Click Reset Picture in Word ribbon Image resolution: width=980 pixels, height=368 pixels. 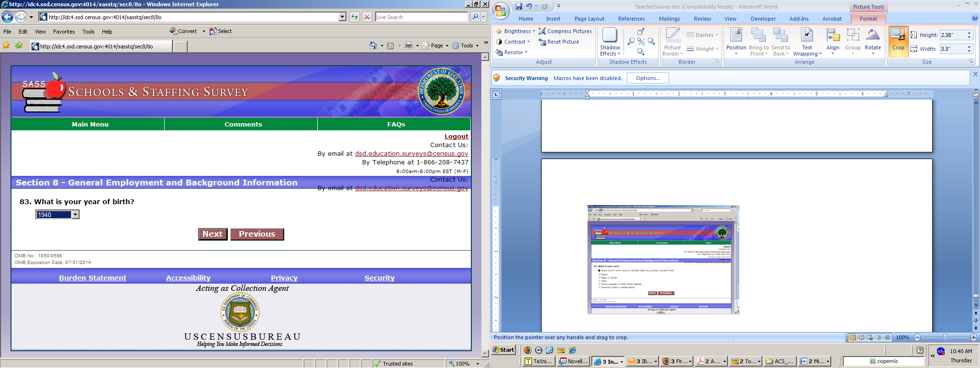pyautogui.click(x=558, y=42)
